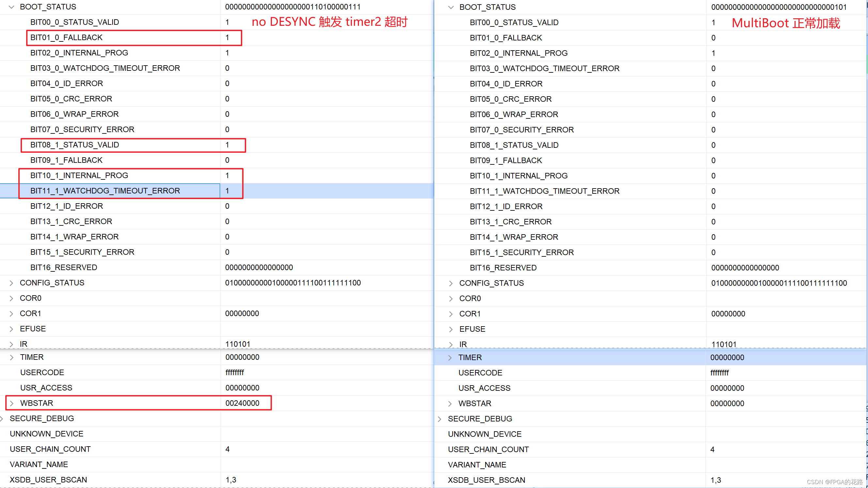This screenshot has width=868, height=488.
Task: Select left BIT01_0_FALLBACK row
Action: [x=66, y=38]
